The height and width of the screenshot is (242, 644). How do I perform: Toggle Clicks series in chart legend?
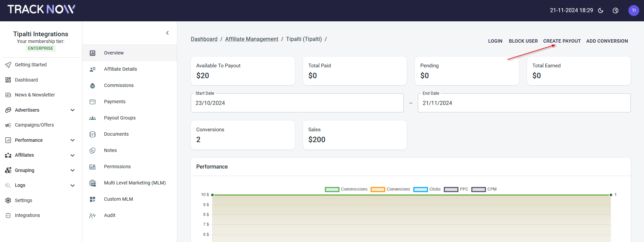427,189
